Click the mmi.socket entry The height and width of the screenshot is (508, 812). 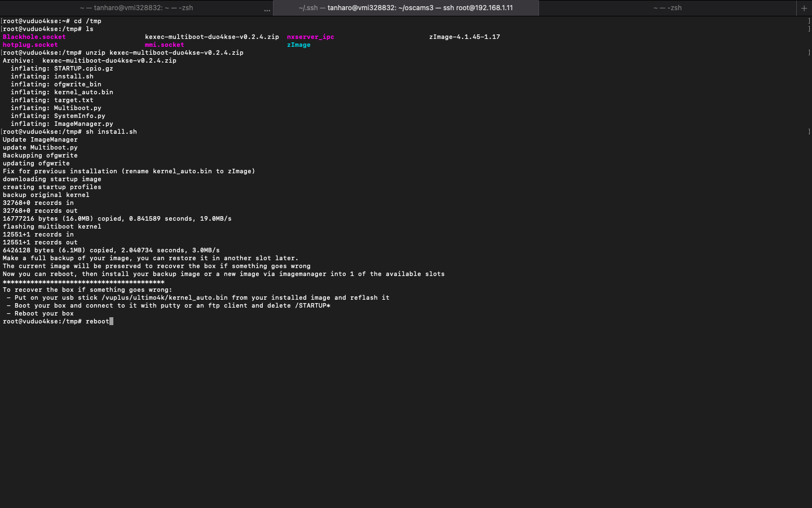(164, 45)
